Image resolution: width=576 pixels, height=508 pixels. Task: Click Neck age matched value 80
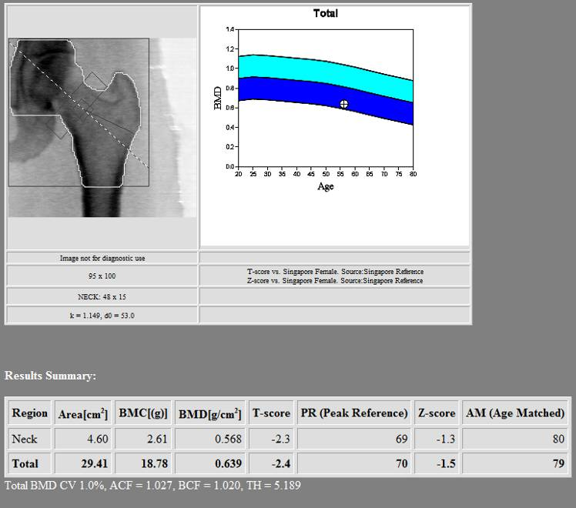(x=558, y=439)
